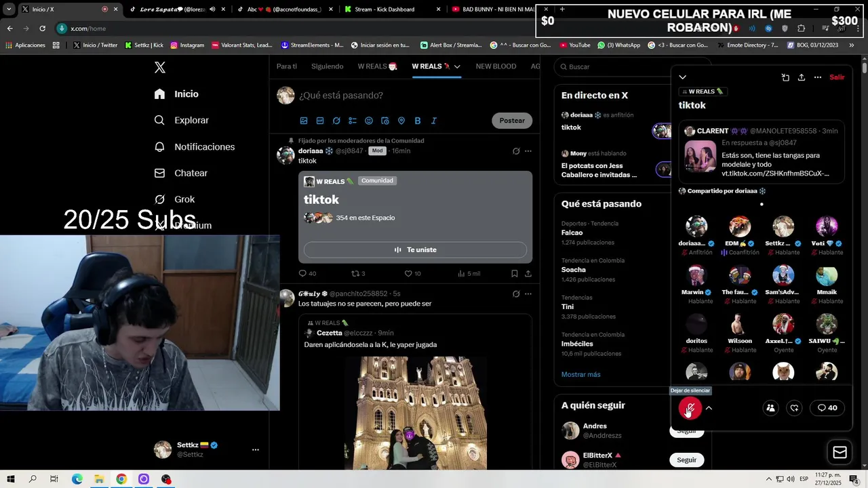Click Grok icon on G*uly's post
Image resolution: width=868 pixels, height=488 pixels.
click(x=516, y=294)
